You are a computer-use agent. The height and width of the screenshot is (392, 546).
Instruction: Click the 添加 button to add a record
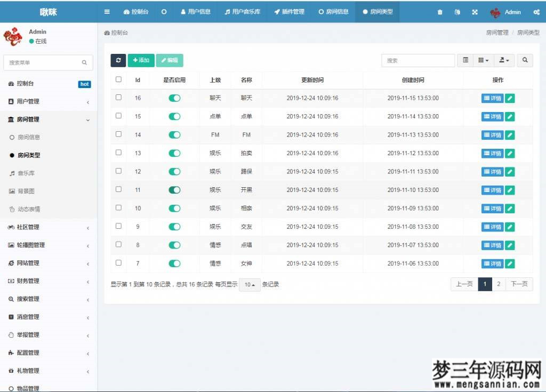(x=141, y=60)
